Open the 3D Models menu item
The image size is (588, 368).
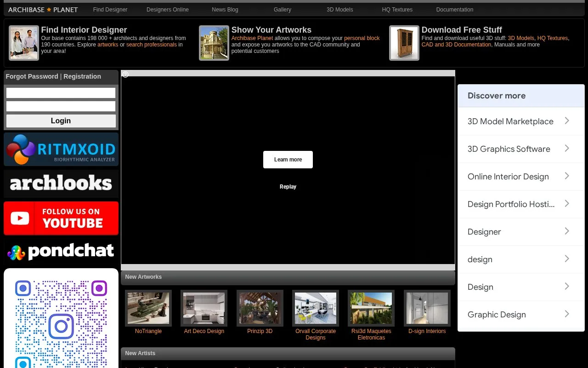[340, 10]
